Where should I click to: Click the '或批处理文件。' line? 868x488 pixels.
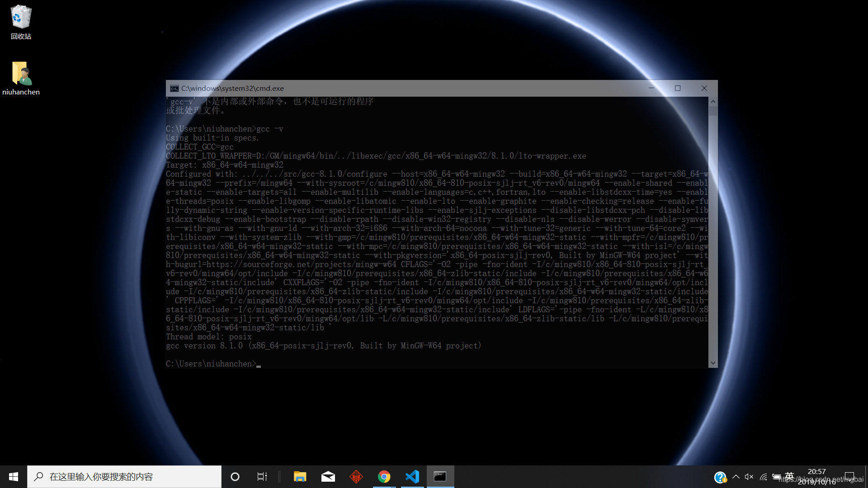195,110
